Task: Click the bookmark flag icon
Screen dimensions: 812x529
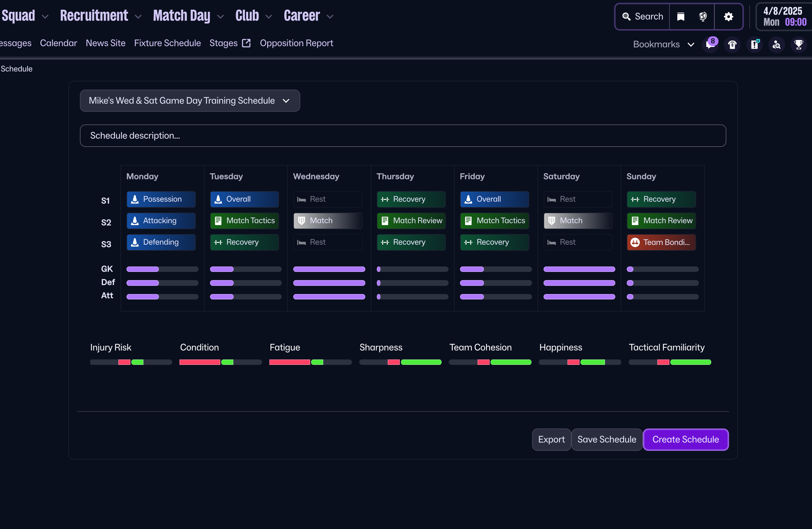Action: pos(681,16)
